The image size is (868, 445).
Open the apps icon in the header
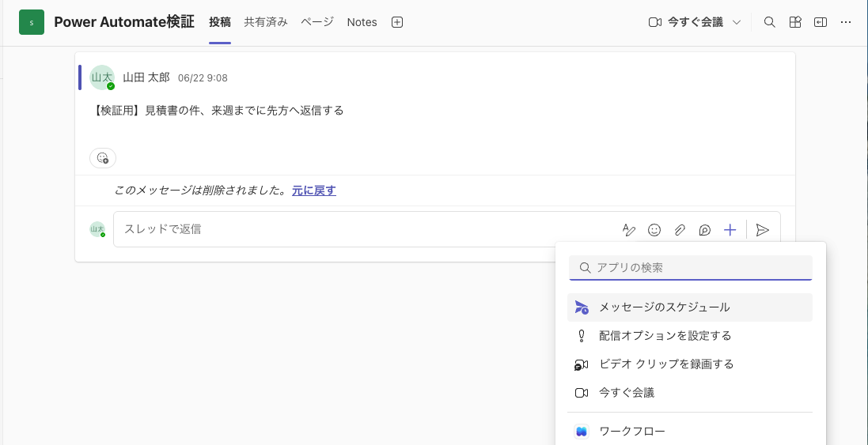pyautogui.click(x=795, y=22)
